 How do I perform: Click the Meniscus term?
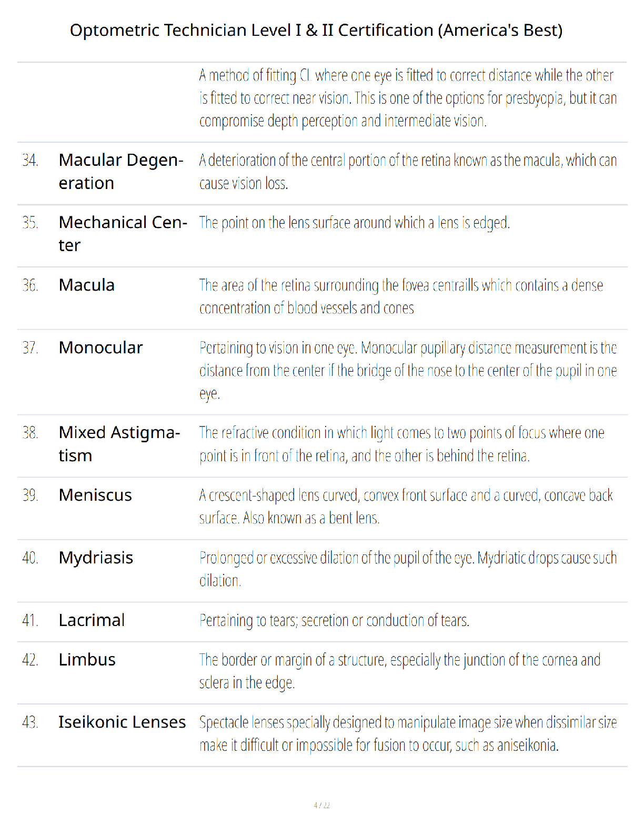(95, 495)
